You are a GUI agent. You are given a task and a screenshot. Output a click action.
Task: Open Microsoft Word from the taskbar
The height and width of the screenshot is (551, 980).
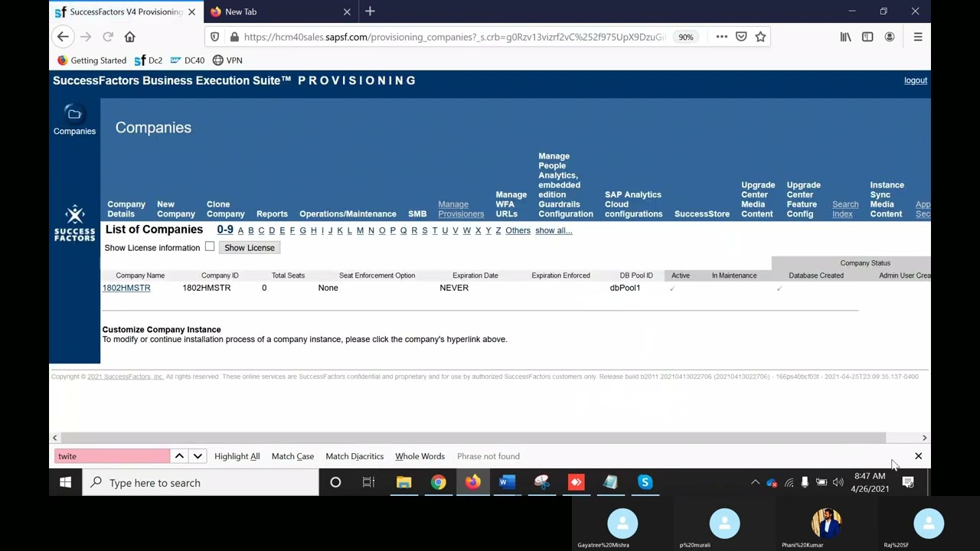(507, 483)
